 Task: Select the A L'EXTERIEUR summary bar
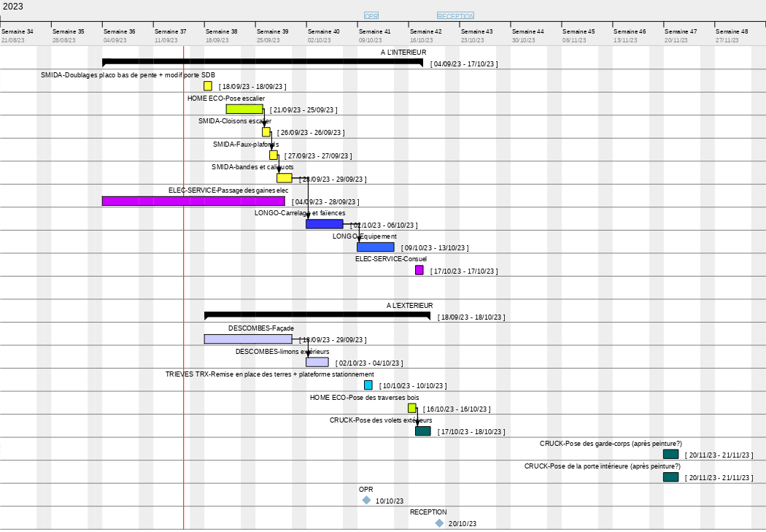317,315
